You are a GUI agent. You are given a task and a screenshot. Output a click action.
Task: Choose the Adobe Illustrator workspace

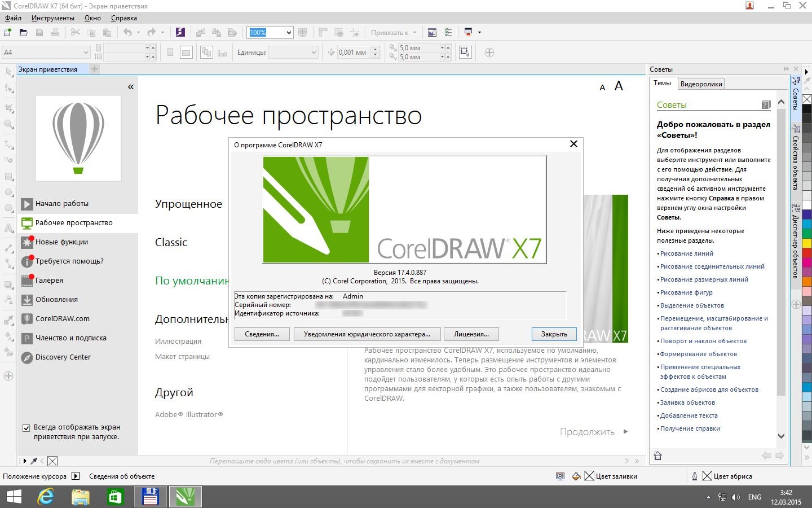coord(189,414)
